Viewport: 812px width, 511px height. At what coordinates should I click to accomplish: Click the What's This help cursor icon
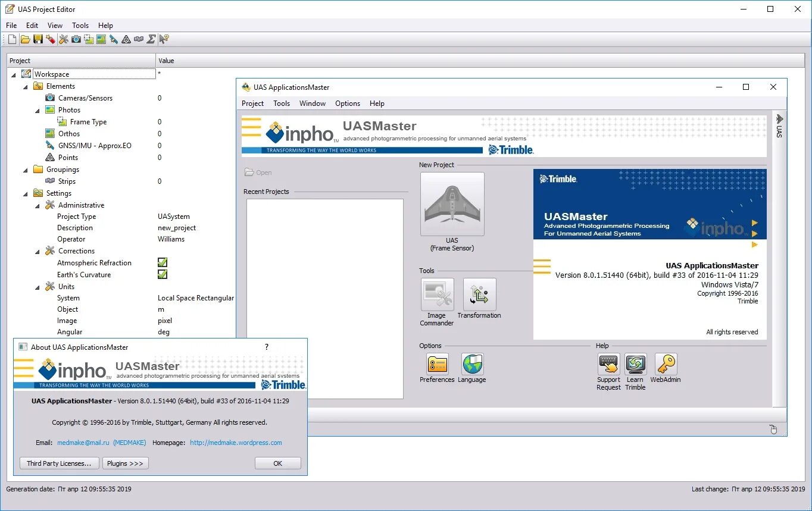[x=164, y=39]
